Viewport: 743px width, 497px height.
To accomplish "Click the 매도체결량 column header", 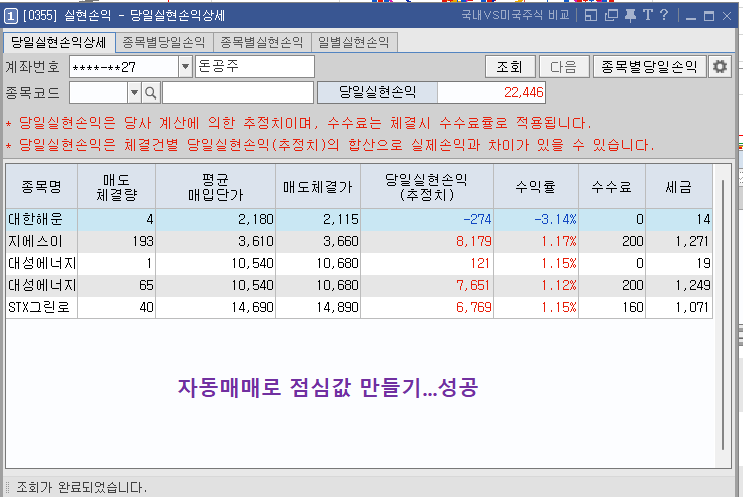I will [x=117, y=187].
